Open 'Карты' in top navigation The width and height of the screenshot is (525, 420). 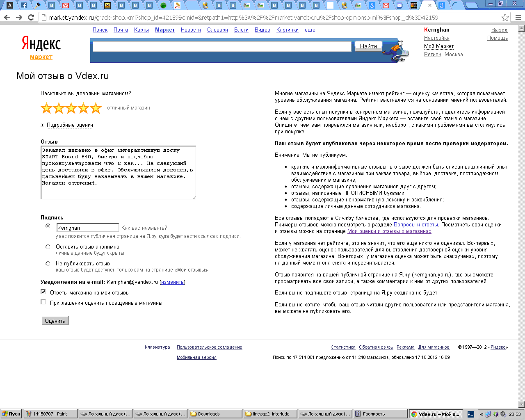coord(142,30)
